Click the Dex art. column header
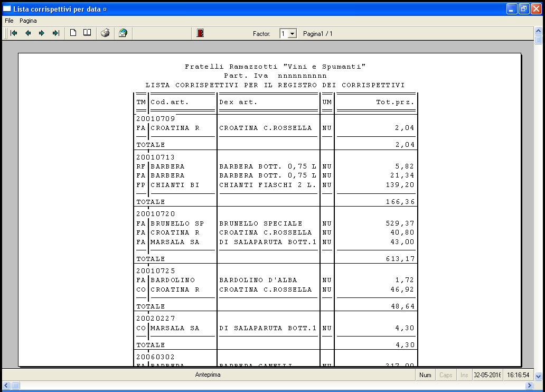The width and height of the screenshot is (545, 392). click(x=239, y=102)
